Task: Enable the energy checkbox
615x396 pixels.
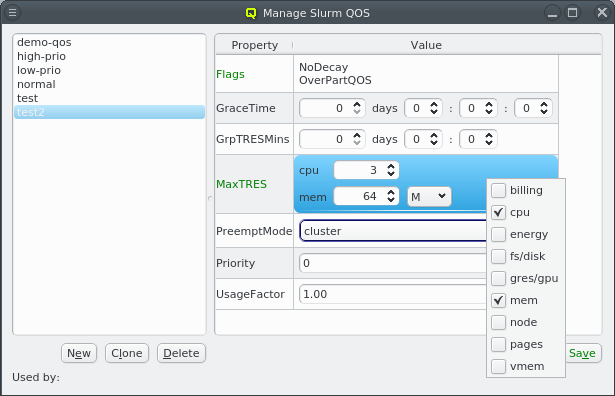Action: click(499, 234)
